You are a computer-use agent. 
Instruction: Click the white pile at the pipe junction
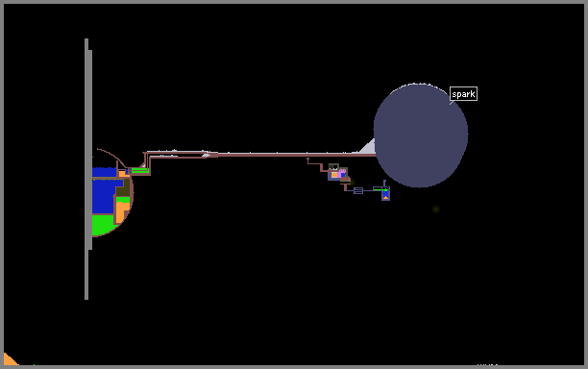tap(206, 155)
